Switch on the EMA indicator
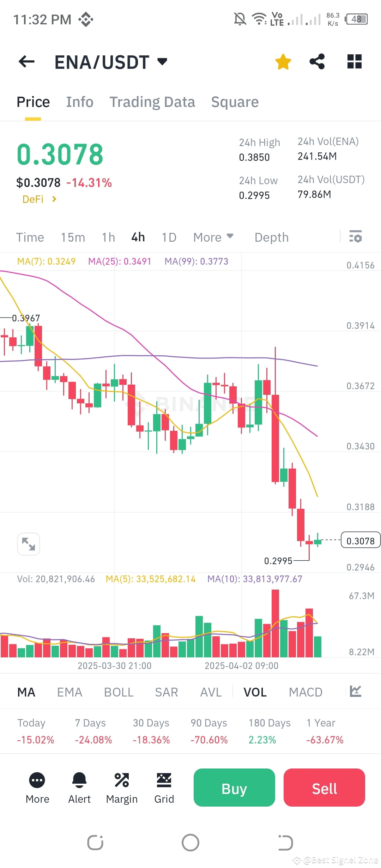Viewport: 381px width, 868px height. (x=69, y=692)
